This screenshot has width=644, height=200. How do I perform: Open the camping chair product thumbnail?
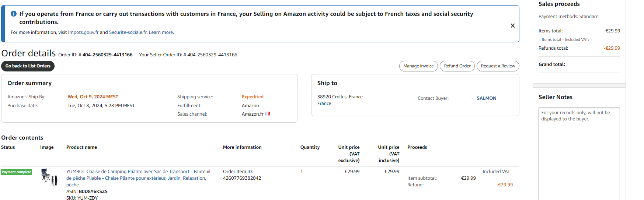point(49,177)
